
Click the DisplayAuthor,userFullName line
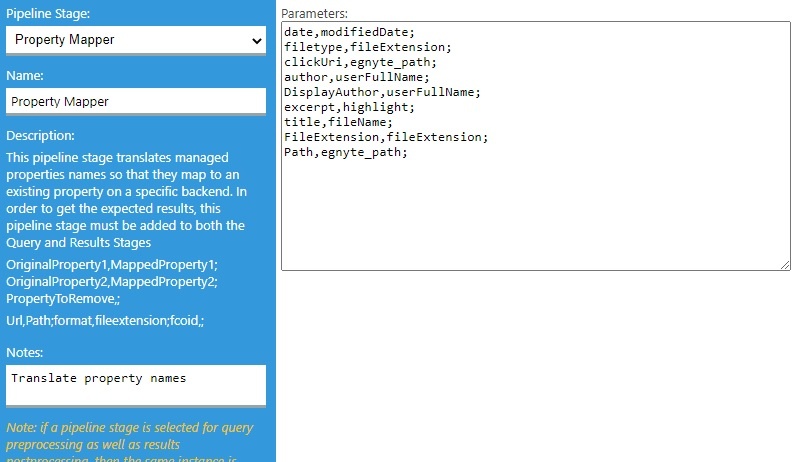point(368,92)
